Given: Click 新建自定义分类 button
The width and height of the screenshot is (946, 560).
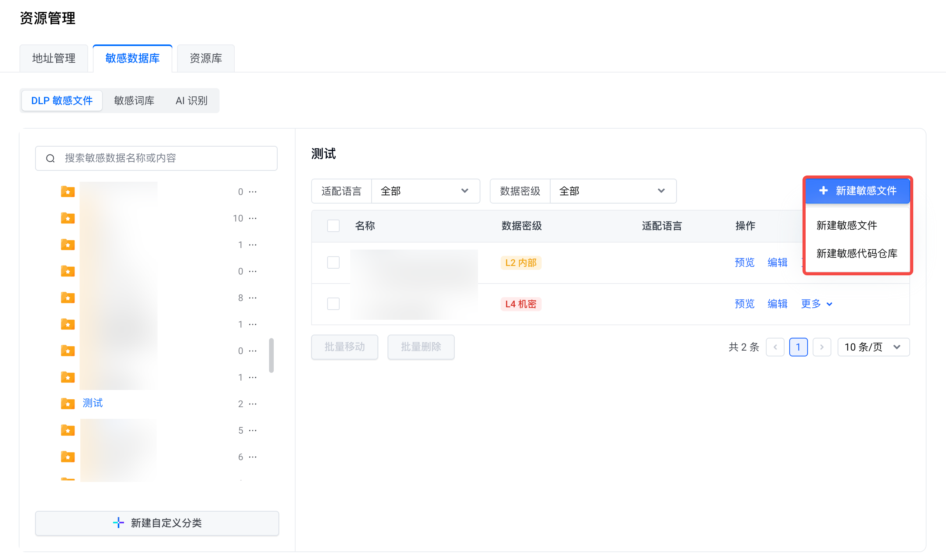Looking at the screenshot, I should coord(157,523).
